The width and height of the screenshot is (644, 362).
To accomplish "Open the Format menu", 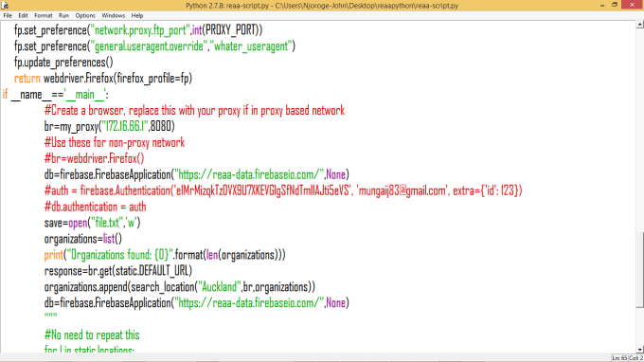I will click(44, 15).
